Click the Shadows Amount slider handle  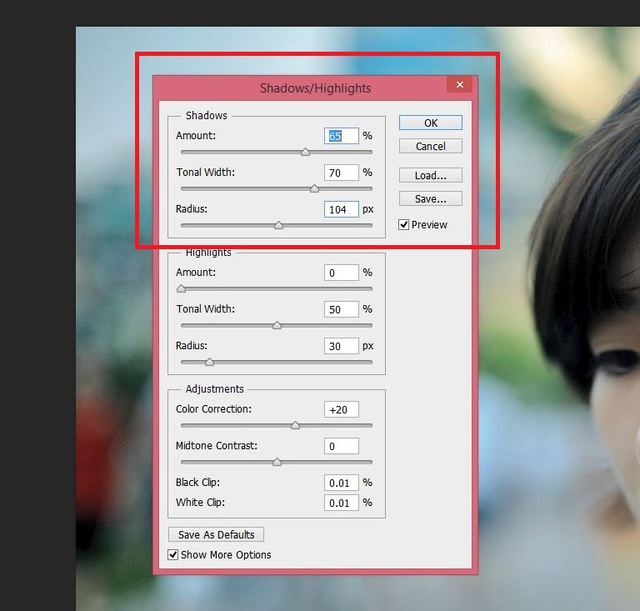(305, 152)
